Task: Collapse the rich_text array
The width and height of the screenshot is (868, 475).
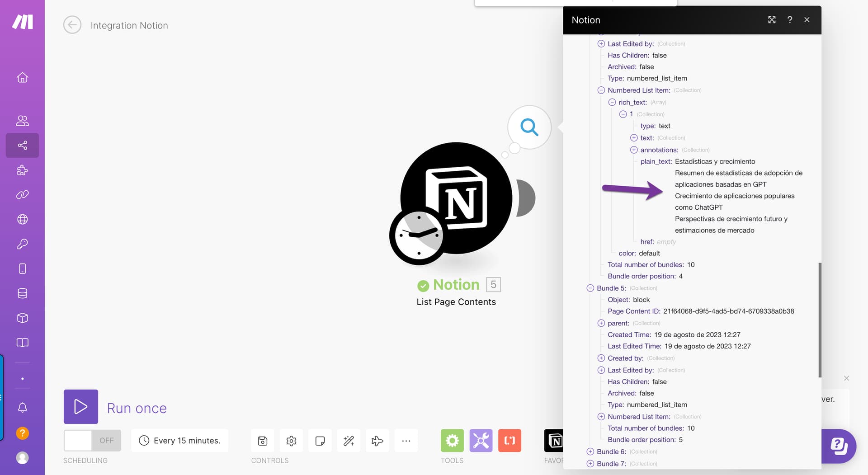Action: (612, 102)
